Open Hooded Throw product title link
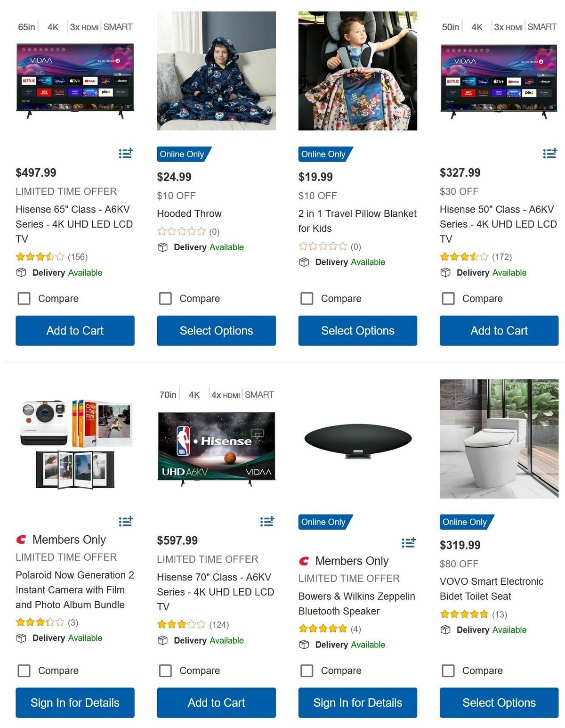Viewport: 565px width, 728px height. [x=189, y=213]
